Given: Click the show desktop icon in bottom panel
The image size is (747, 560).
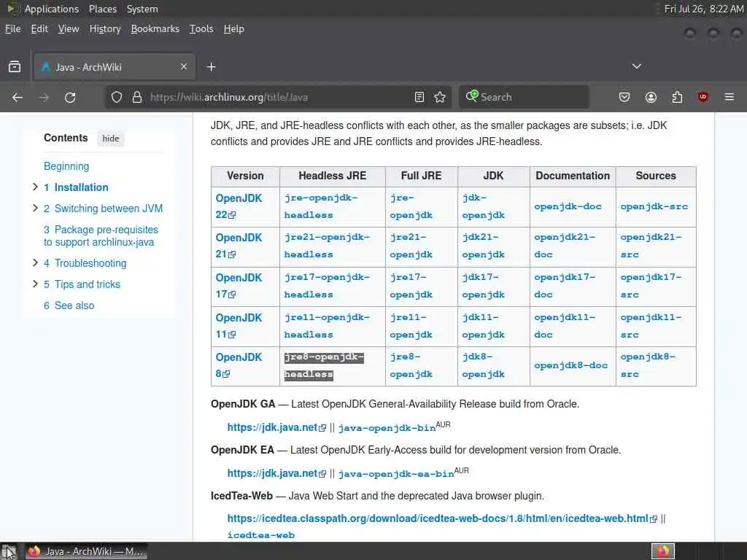Looking at the screenshot, I should (x=9, y=551).
